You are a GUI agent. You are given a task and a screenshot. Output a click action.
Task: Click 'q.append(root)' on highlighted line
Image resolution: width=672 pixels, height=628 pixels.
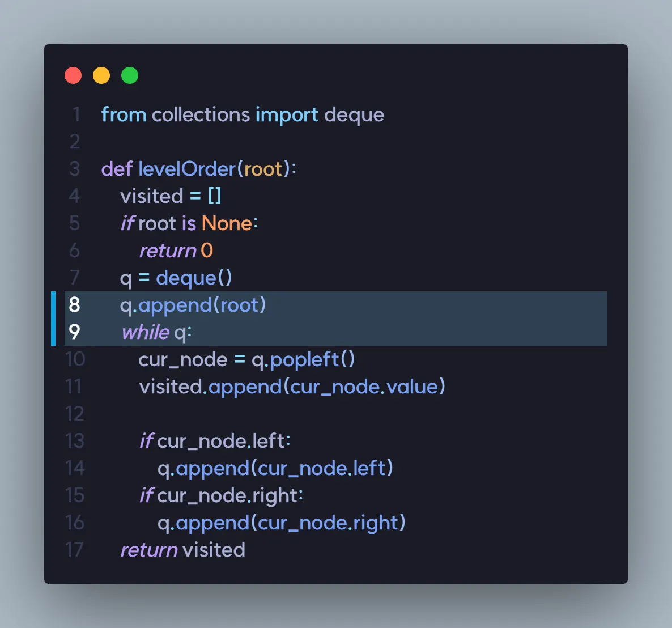click(x=193, y=305)
